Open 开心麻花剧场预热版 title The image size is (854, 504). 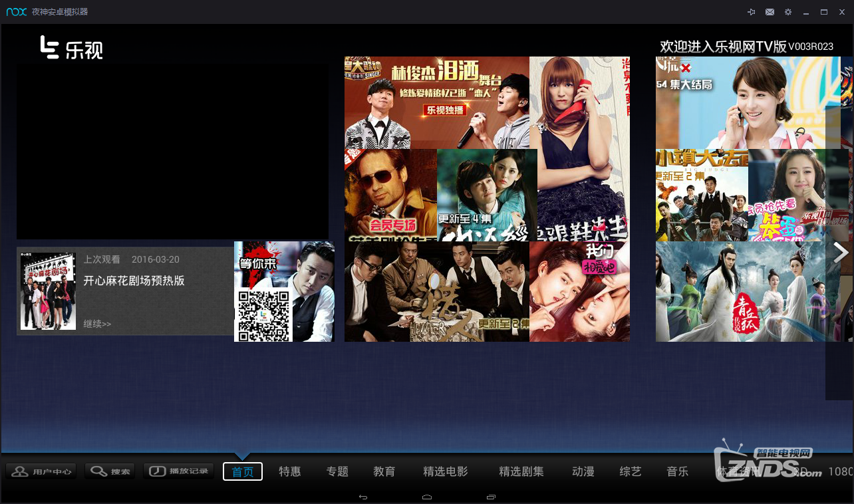pos(134,281)
